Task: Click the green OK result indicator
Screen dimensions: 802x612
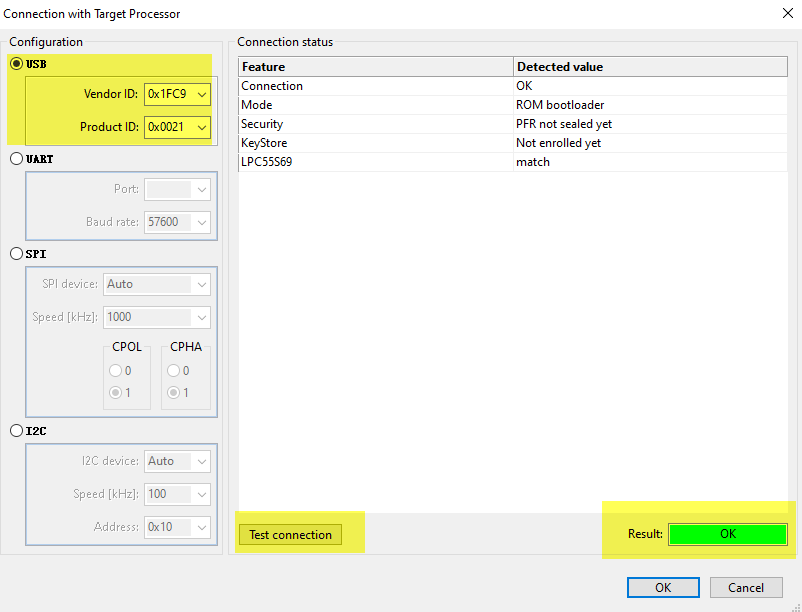Action: coord(727,534)
